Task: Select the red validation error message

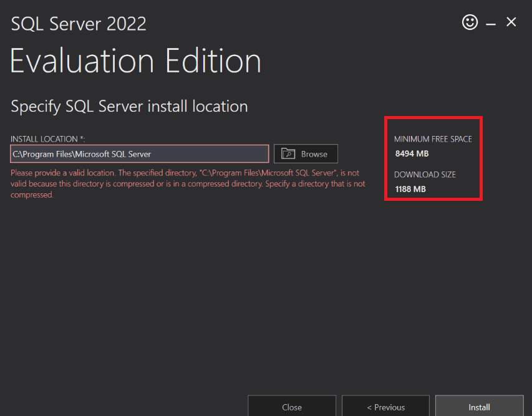Action: click(188, 183)
